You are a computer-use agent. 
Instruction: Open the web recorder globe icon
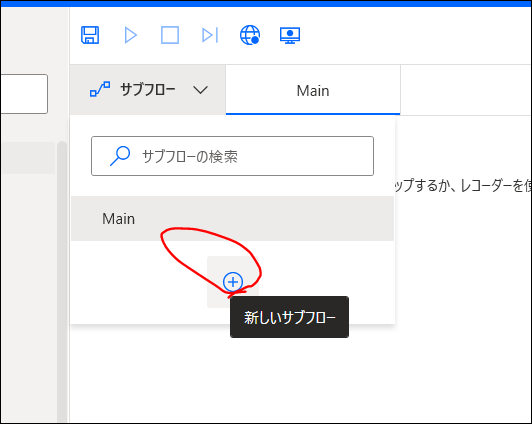click(x=250, y=35)
